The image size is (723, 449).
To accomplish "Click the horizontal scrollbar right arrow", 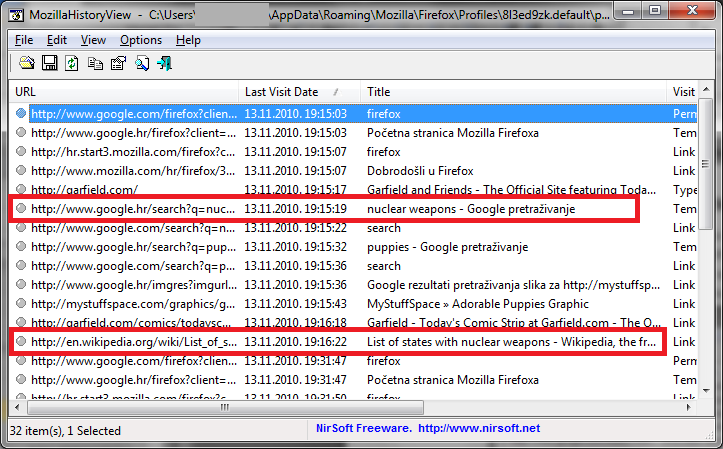I will 689,407.
